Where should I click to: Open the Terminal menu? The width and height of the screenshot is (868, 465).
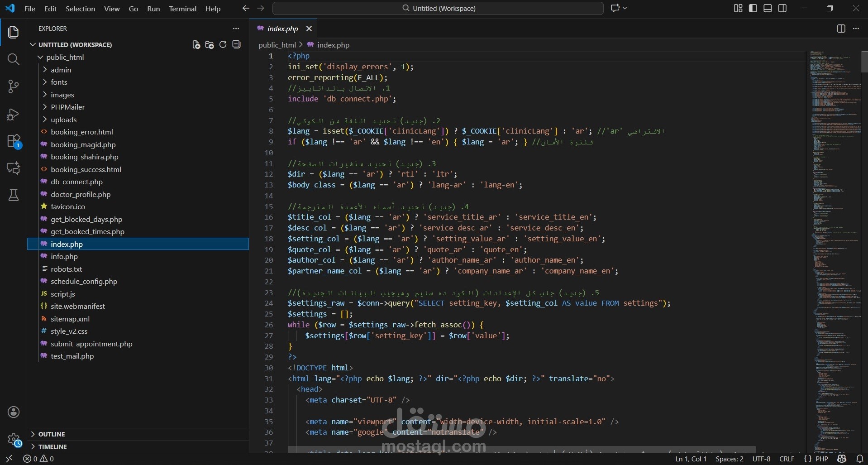pyautogui.click(x=182, y=9)
